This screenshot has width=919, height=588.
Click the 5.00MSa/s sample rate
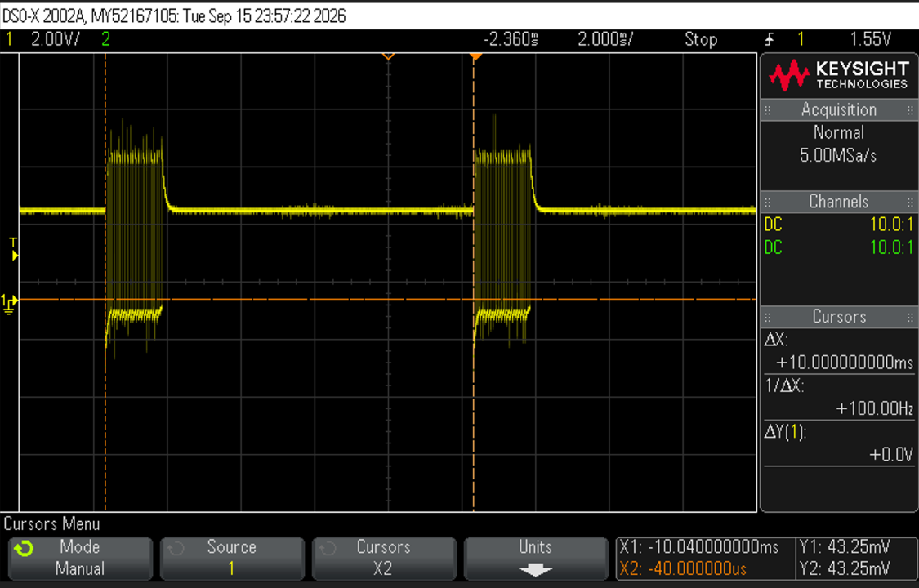(839, 155)
